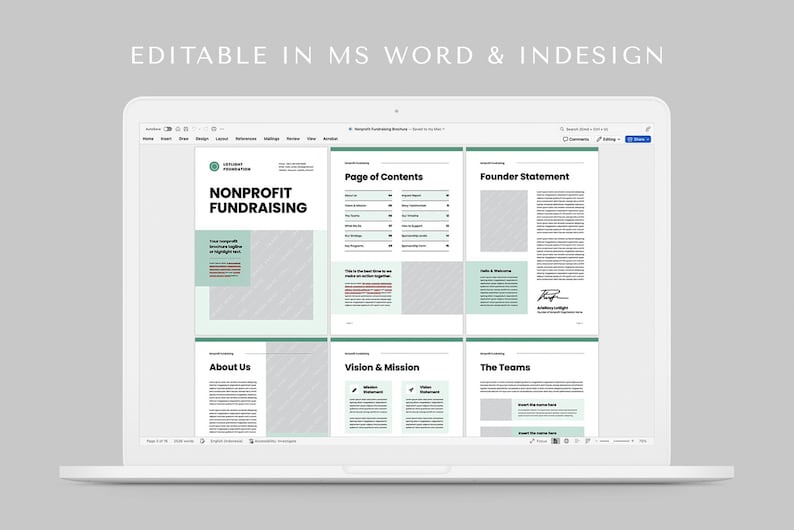Click the 'Founder Statement' heading
This screenshot has height=530, width=794.
(x=524, y=177)
